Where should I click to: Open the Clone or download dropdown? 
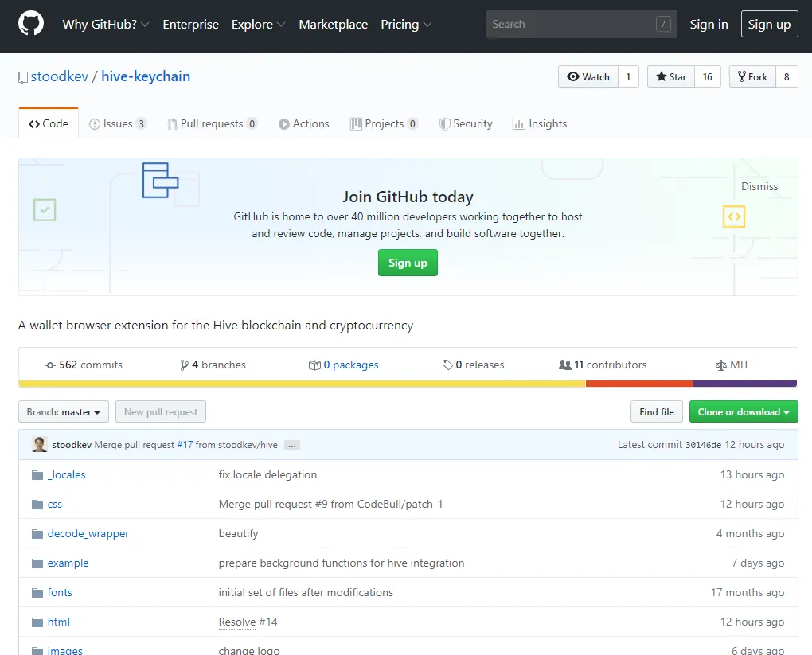(x=744, y=411)
